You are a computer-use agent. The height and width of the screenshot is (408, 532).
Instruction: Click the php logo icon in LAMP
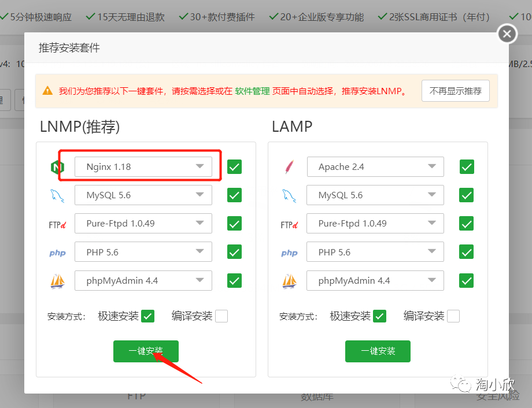click(x=289, y=253)
